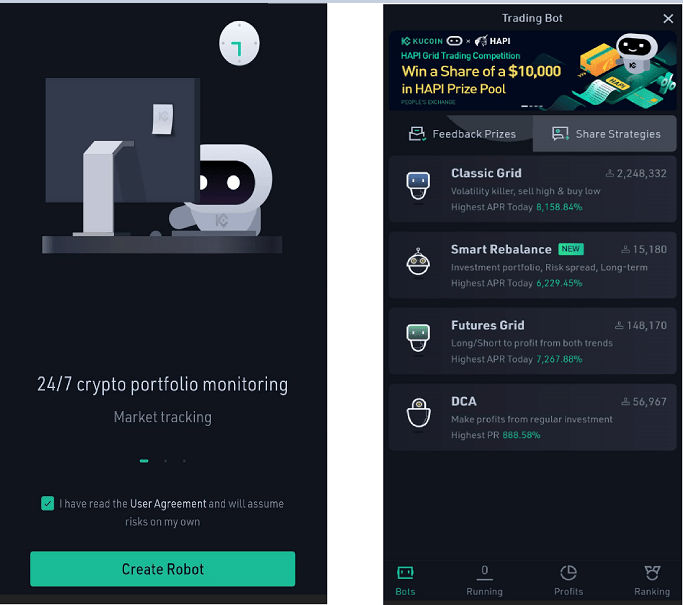Select the Bots tab
Viewport: 683px width, 605px height.
click(x=405, y=580)
